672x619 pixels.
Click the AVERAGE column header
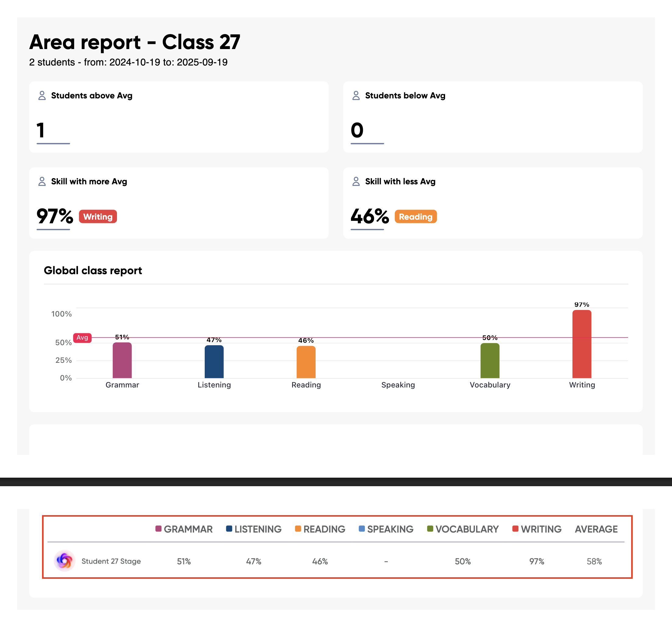point(596,529)
